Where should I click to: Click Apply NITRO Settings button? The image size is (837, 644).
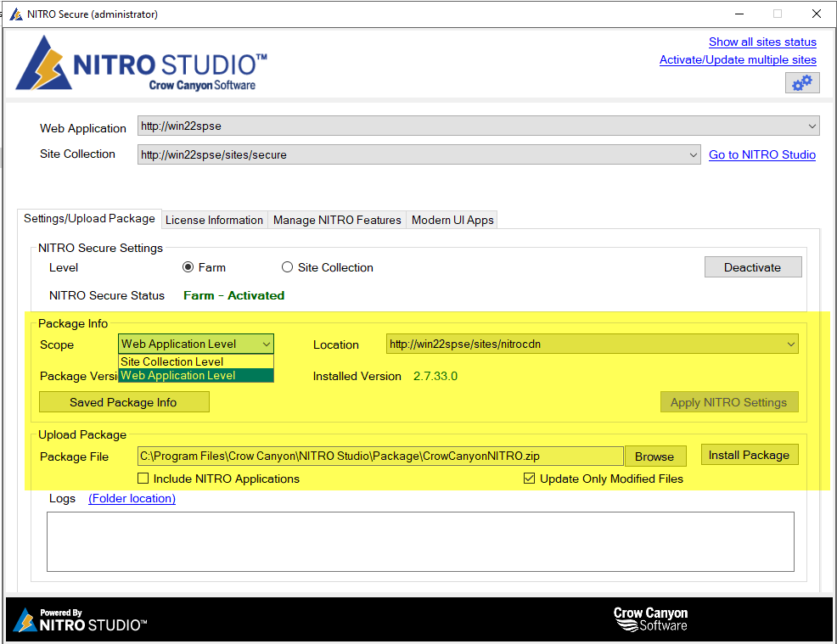pyautogui.click(x=729, y=402)
